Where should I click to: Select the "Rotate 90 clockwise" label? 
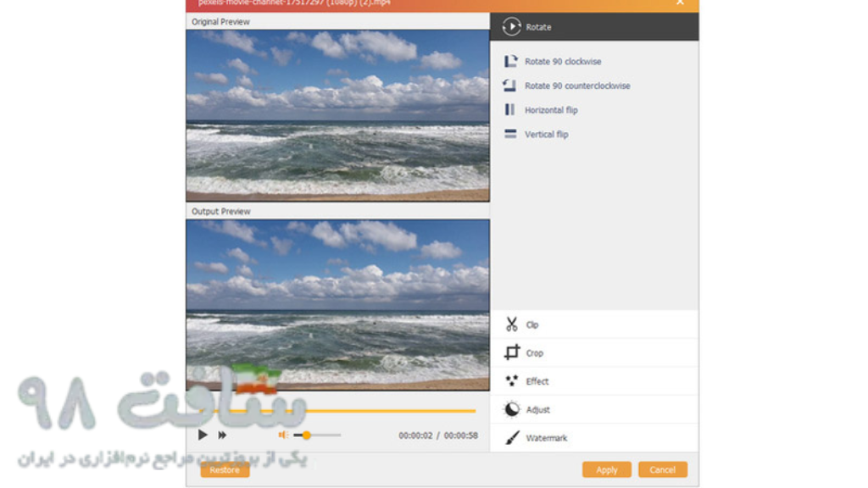click(563, 61)
